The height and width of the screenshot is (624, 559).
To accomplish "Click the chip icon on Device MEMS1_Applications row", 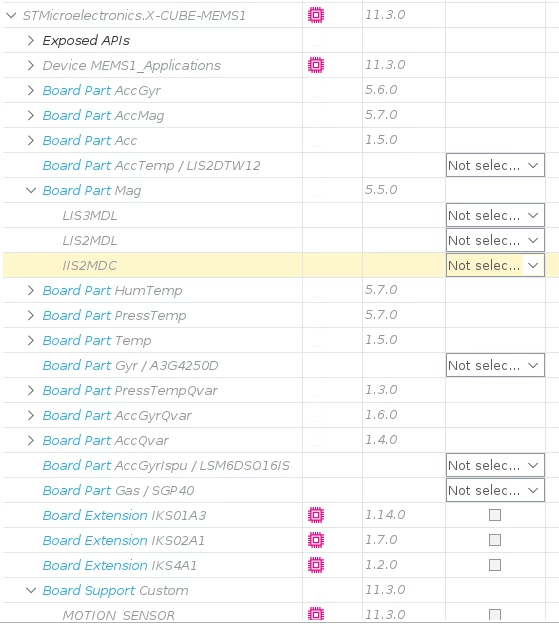I will tap(316, 65).
